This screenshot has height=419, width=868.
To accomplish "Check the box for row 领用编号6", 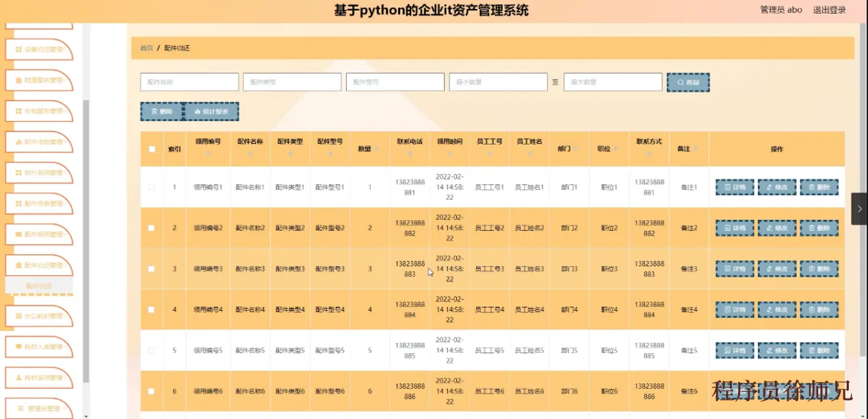I will (x=152, y=392).
